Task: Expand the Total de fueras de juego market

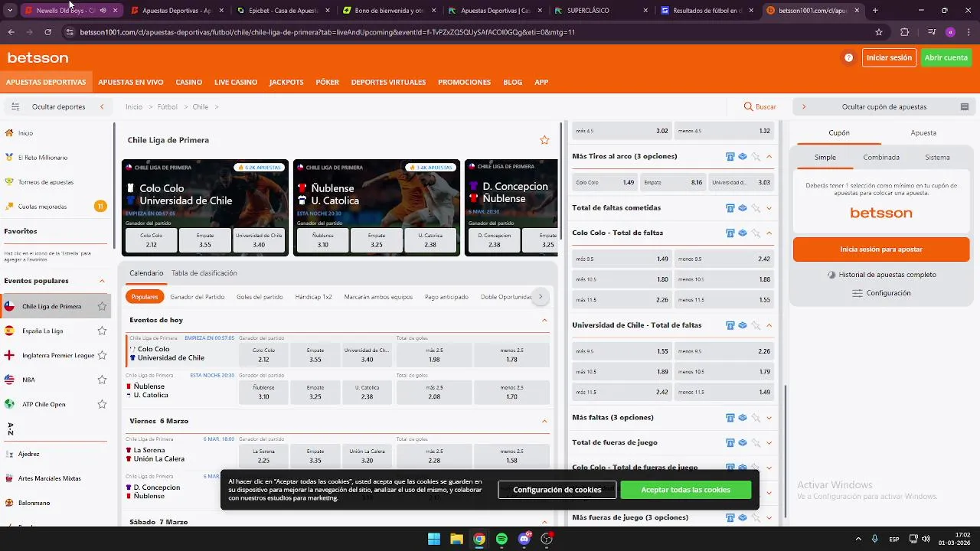Action: [769, 442]
